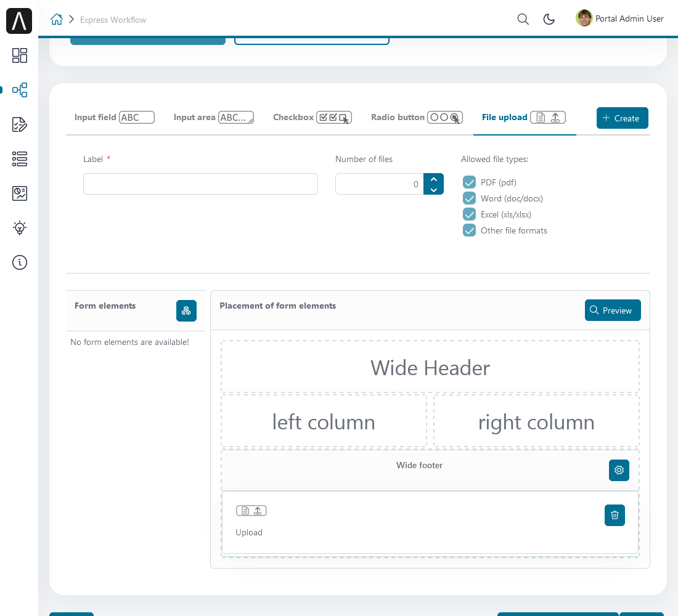Uncheck PDF (pdf) file type
The height and width of the screenshot is (616, 678).
click(469, 182)
